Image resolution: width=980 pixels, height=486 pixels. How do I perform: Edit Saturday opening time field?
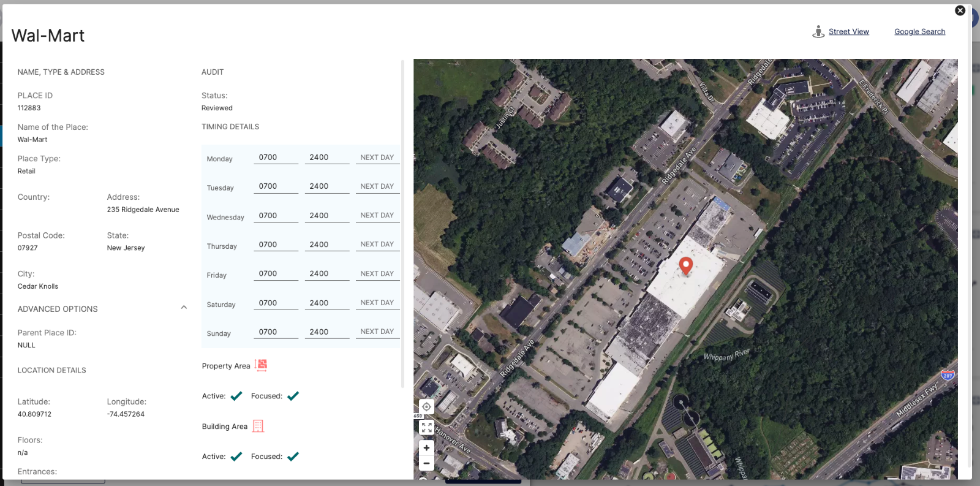(276, 303)
